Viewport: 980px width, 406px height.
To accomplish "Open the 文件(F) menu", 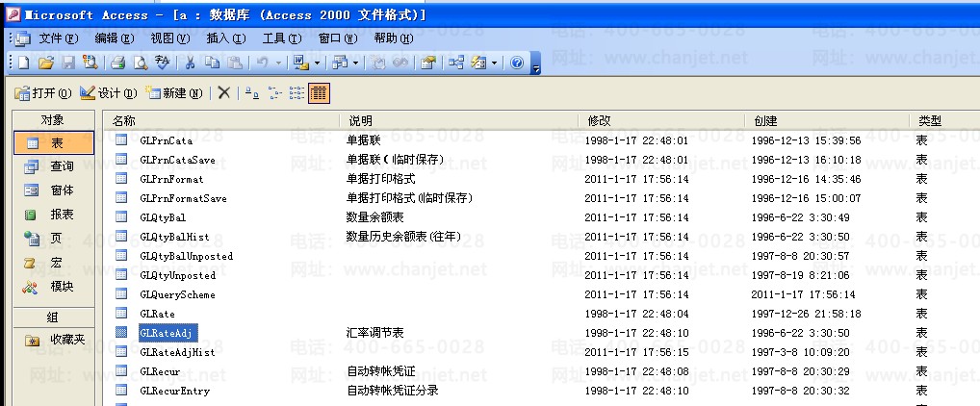I will (59, 38).
